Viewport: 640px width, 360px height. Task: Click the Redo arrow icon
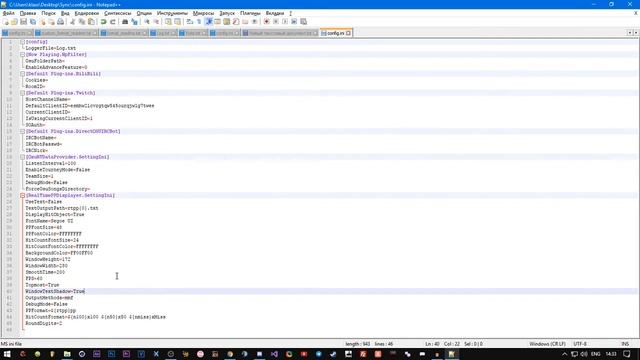point(113,22)
